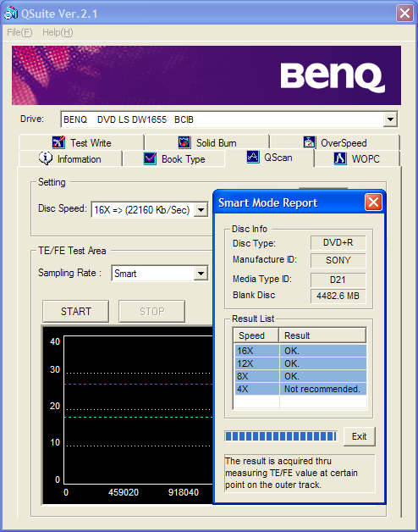Image resolution: width=418 pixels, height=532 pixels.
Task: Click the Solid Burn shield icon
Action: (x=184, y=142)
